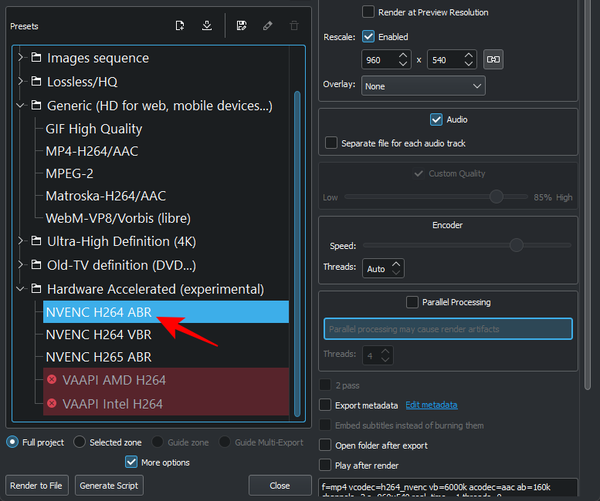Enable Render at Preview Resolution
The height and width of the screenshot is (501, 600).
368,12
